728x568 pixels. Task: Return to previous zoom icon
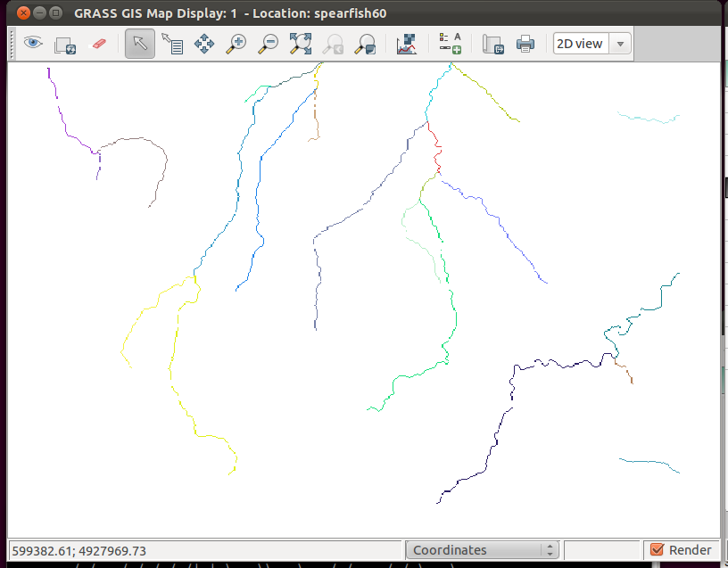333,44
